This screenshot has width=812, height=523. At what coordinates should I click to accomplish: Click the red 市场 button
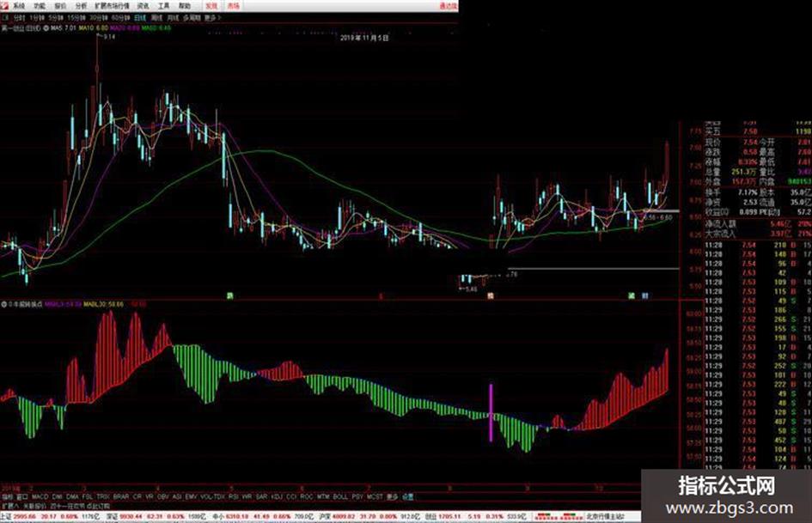point(234,6)
